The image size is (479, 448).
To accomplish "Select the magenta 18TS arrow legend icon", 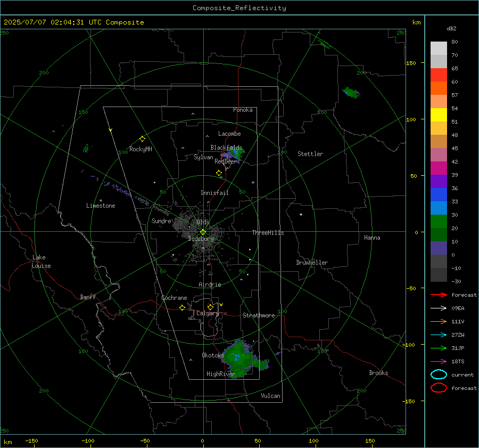I will click(439, 362).
